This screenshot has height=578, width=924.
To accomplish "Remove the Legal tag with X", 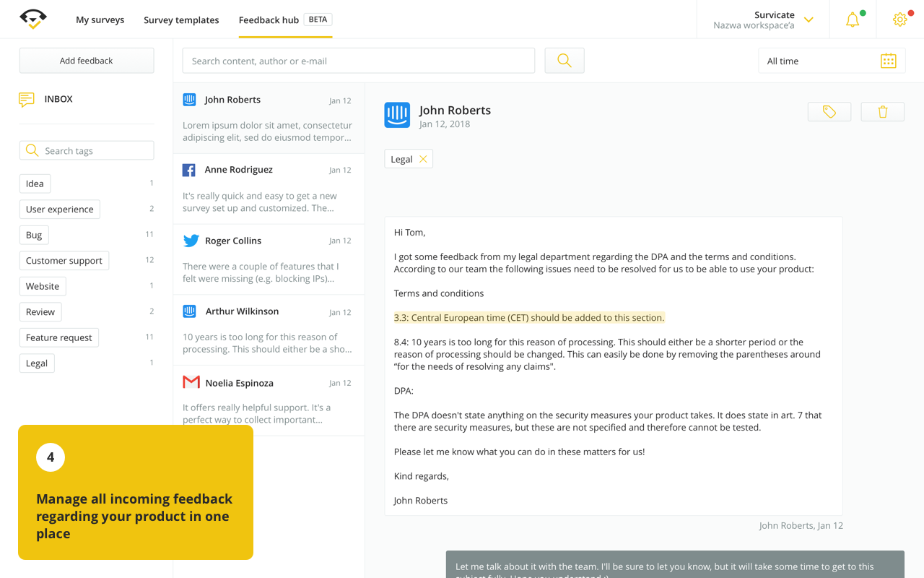I will (x=423, y=159).
